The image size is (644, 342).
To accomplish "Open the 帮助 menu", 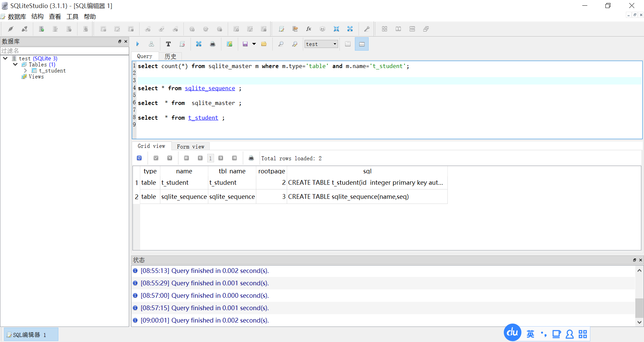I will click(x=90, y=16).
